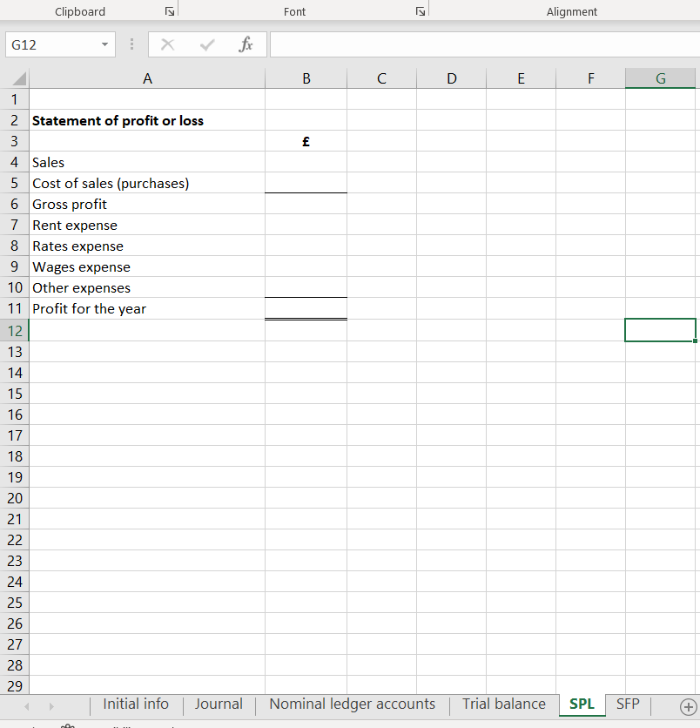Open the Font dialog launcher
The width and height of the screenshot is (700, 728).
point(421,10)
